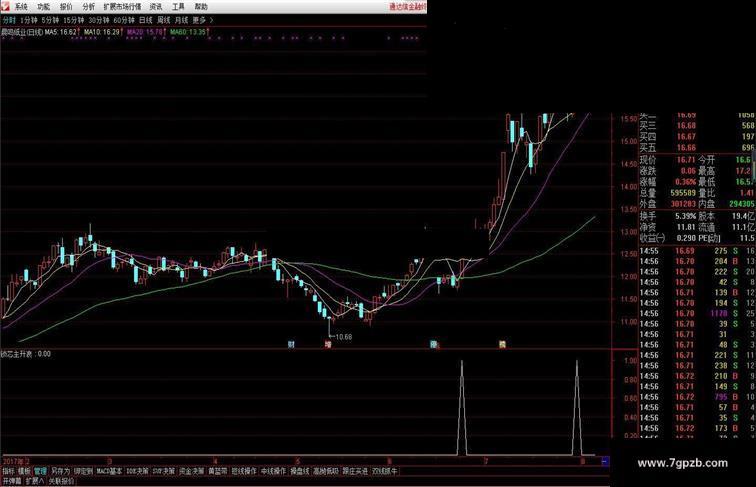The image size is (756, 487).
Task: Select the 黄蓝带 indicator tab
Action: [217, 471]
